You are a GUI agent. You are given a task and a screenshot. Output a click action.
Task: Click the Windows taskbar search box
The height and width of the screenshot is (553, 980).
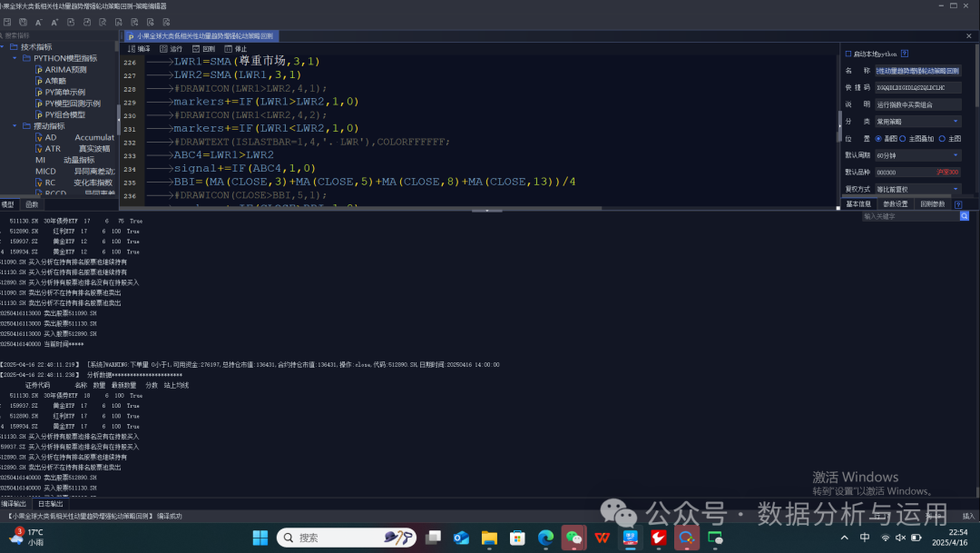click(x=347, y=538)
